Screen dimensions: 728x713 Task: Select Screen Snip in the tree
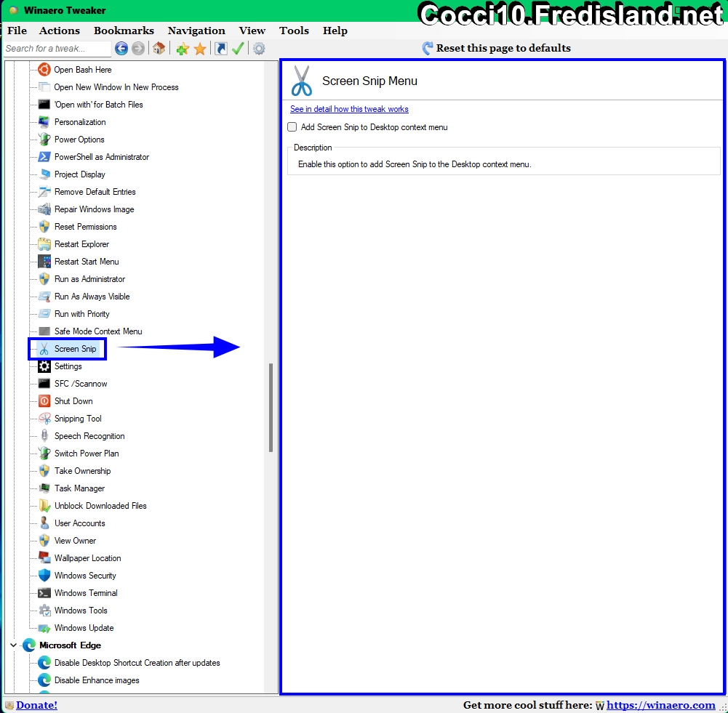tap(75, 349)
